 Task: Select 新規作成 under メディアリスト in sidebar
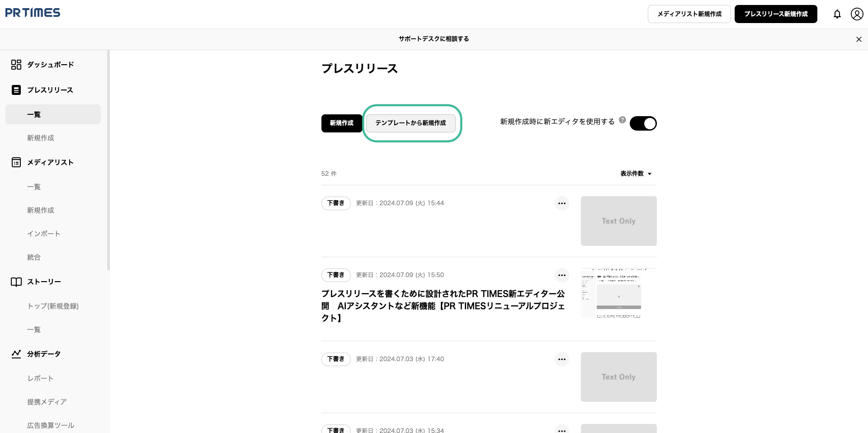point(41,210)
